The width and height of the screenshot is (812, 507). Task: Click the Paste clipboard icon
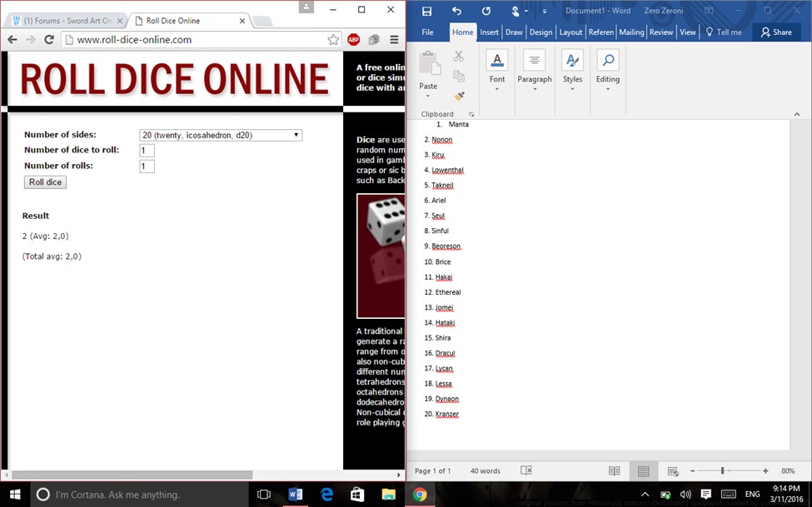(429, 64)
